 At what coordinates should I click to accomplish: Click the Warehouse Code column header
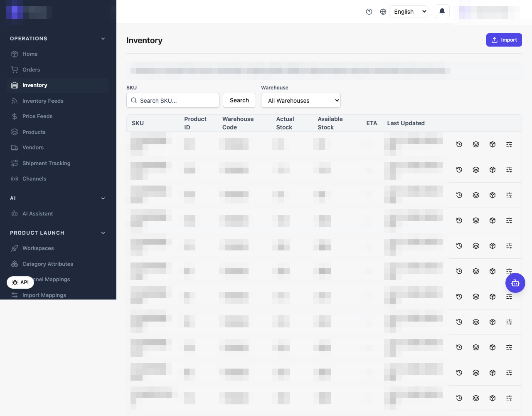(238, 123)
